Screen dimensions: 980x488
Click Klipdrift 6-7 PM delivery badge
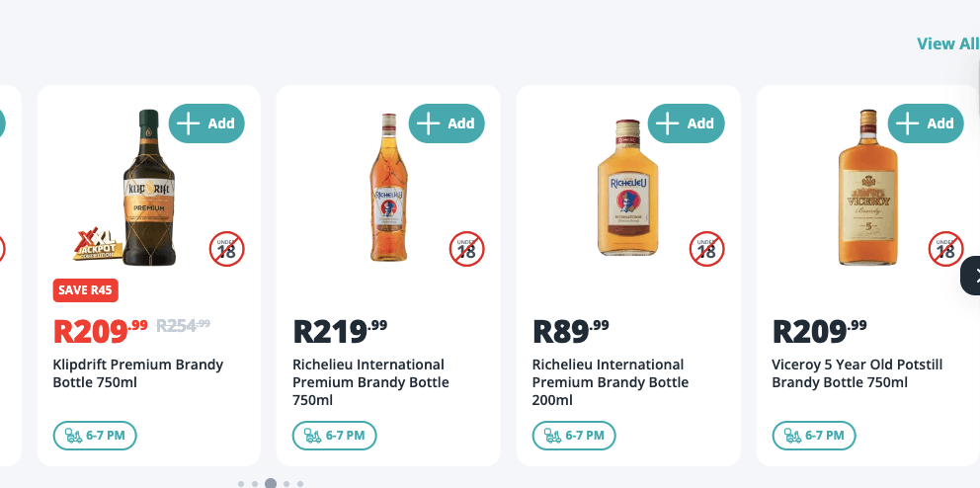pyautogui.click(x=95, y=435)
